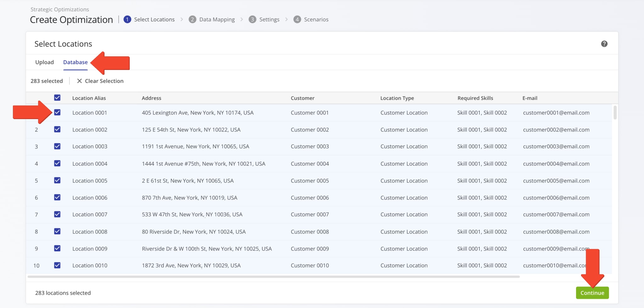
Task: Click the step 2 circle for Data Mapping
Action: (x=192, y=19)
